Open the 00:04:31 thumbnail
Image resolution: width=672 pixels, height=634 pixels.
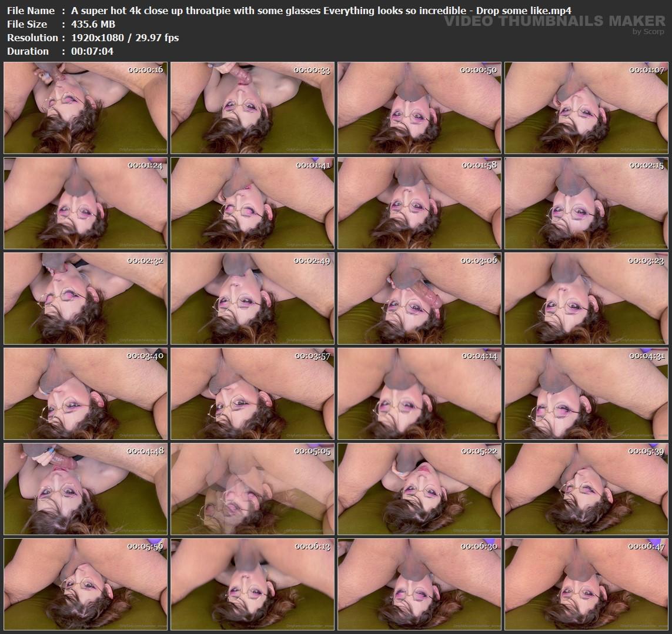point(586,394)
